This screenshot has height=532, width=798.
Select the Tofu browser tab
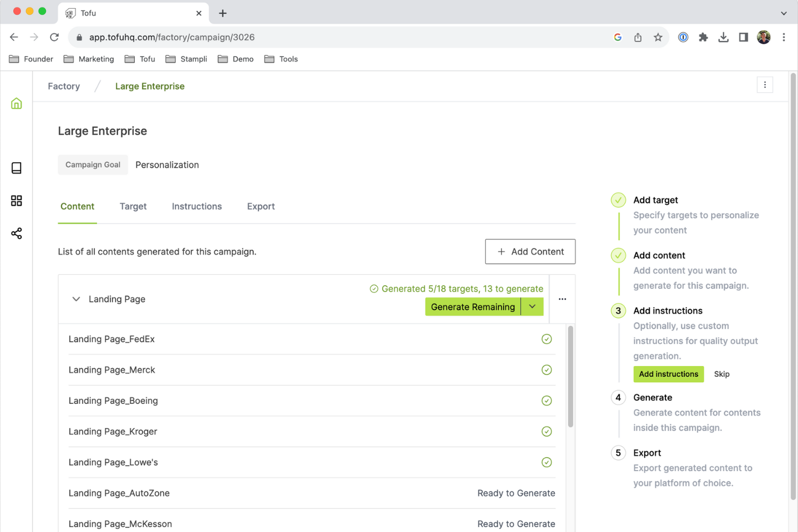pyautogui.click(x=134, y=13)
